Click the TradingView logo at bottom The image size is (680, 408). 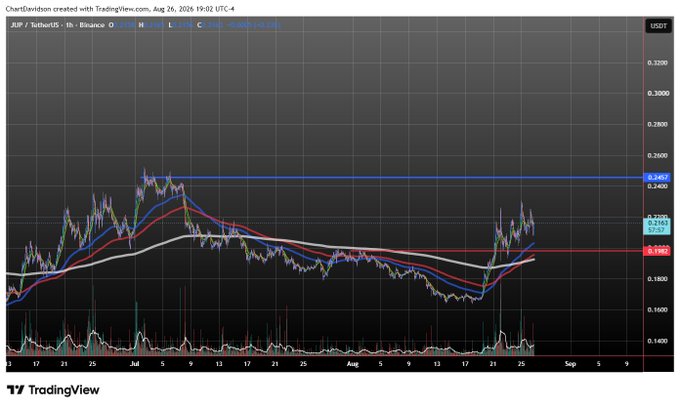point(53,390)
